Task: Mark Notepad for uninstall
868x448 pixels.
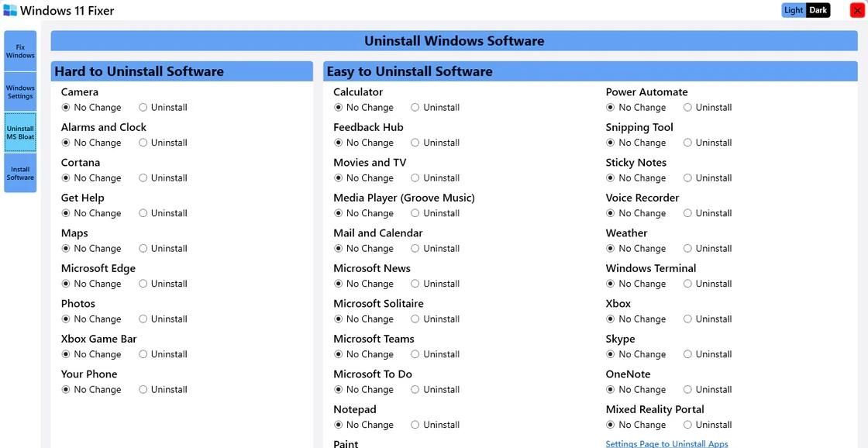Action: tap(413, 423)
